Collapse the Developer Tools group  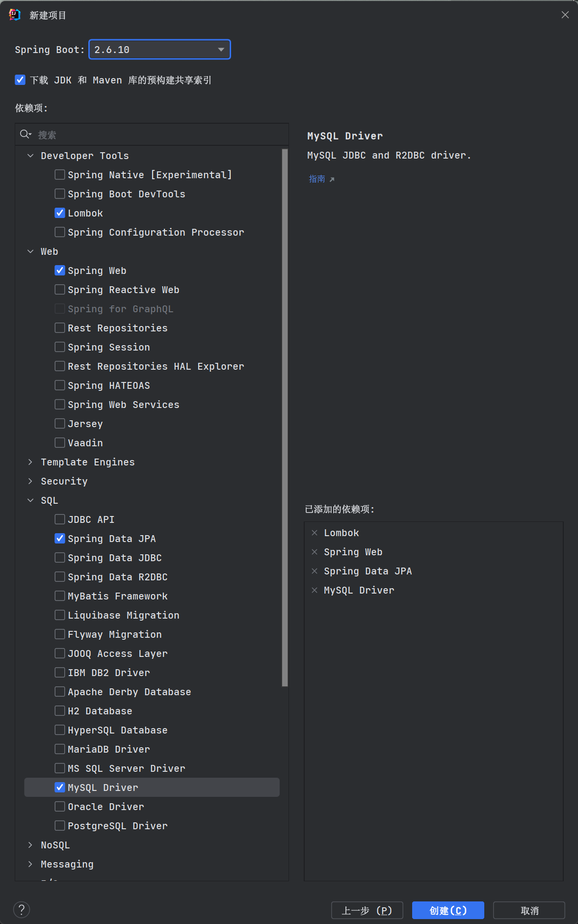[x=30, y=156]
